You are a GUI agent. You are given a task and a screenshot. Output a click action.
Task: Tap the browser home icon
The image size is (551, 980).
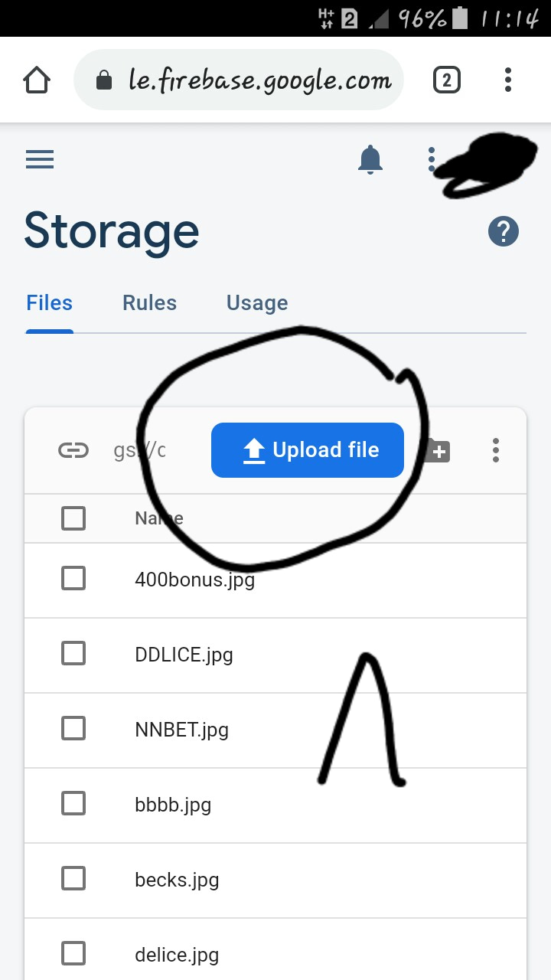pos(37,80)
